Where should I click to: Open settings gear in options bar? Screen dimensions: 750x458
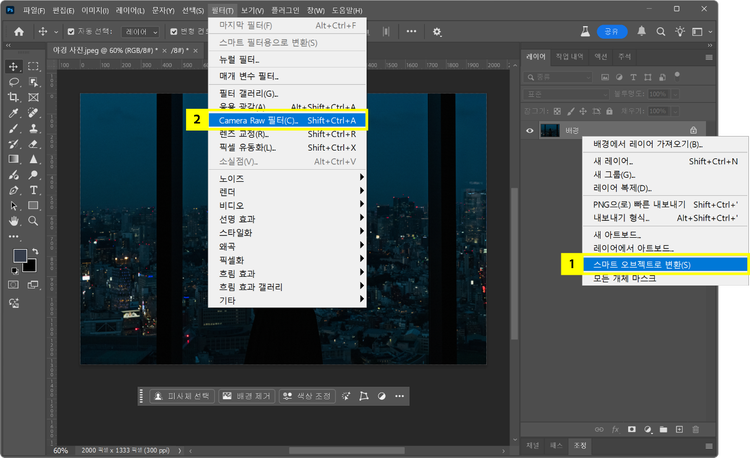click(437, 32)
